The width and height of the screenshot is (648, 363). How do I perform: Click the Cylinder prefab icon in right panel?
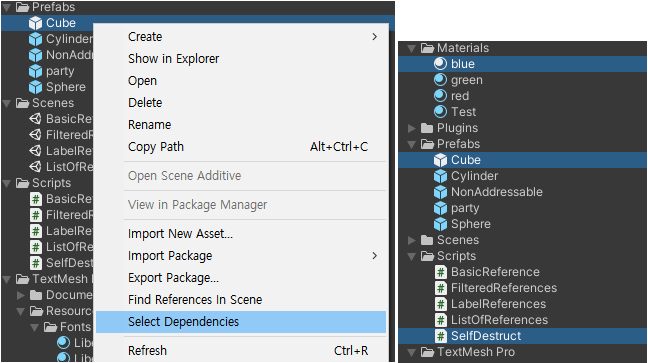(441, 176)
